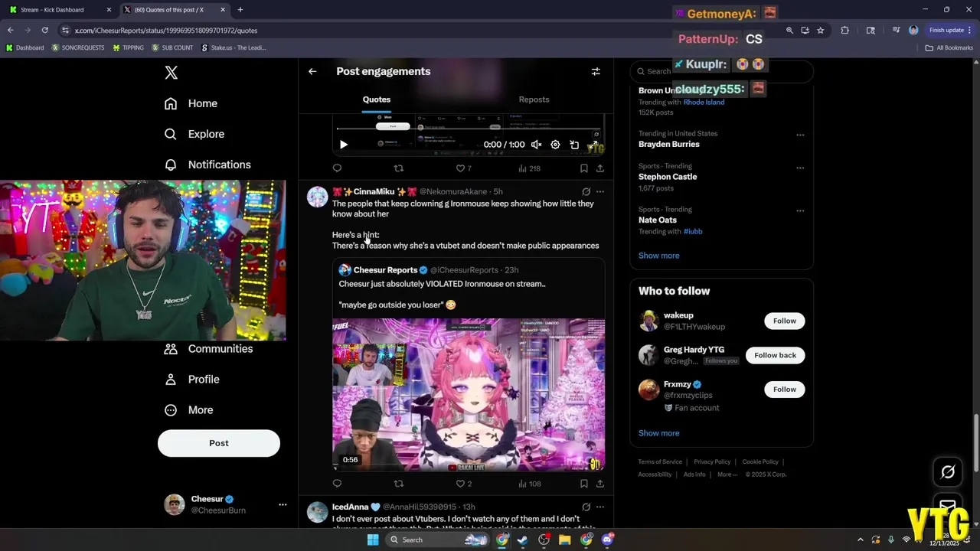The image size is (980, 551).
Task: Share the top post with 218 views
Action: [x=600, y=168]
